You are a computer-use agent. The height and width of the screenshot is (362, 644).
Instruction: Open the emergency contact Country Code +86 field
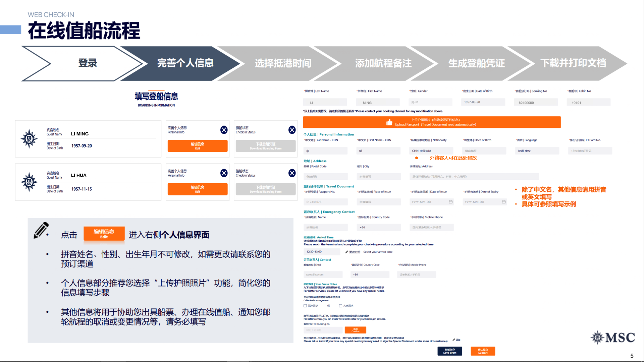[378, 227]
